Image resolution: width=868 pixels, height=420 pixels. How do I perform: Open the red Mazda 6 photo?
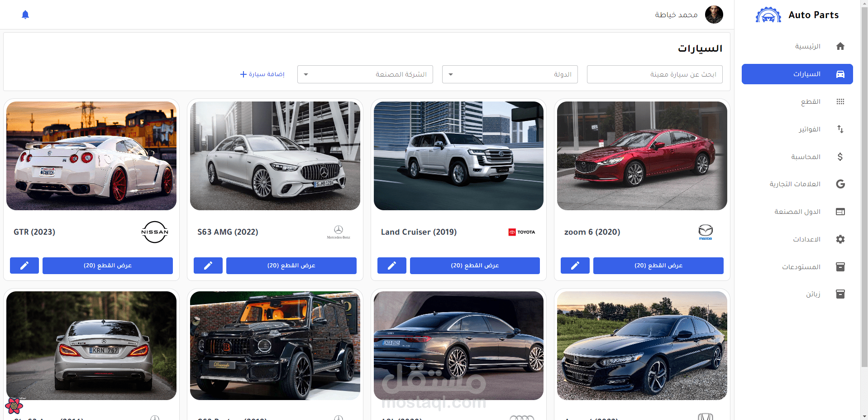(x=642, y=156)
